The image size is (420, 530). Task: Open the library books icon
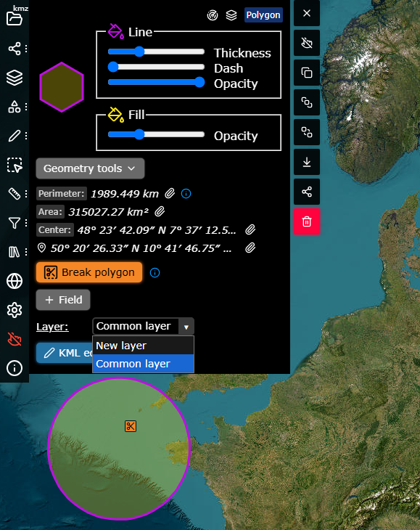tap(15, 252)
